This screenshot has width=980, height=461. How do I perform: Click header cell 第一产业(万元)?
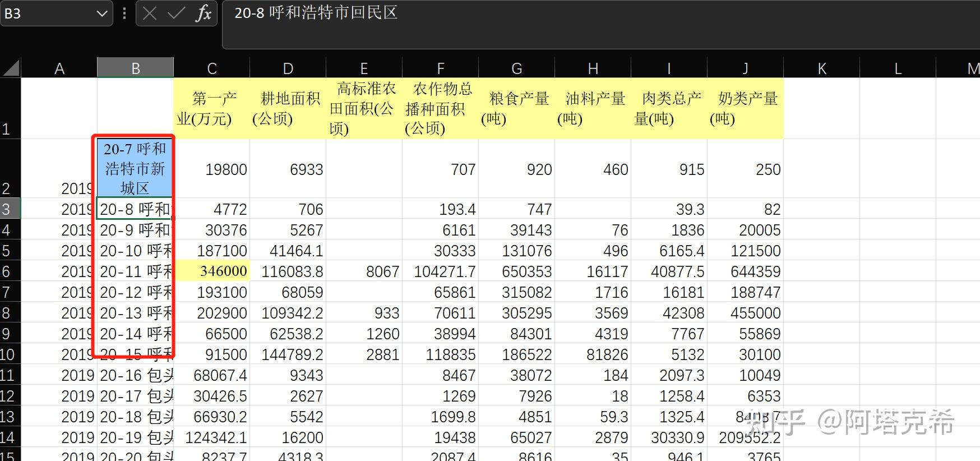(x=211, y=108)
